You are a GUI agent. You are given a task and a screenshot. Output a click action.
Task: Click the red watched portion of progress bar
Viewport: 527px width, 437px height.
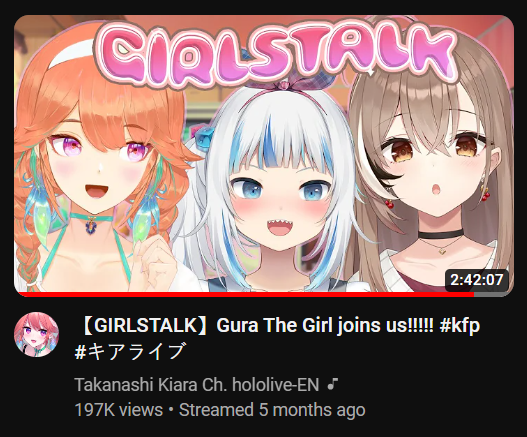(x=245, y=295)
